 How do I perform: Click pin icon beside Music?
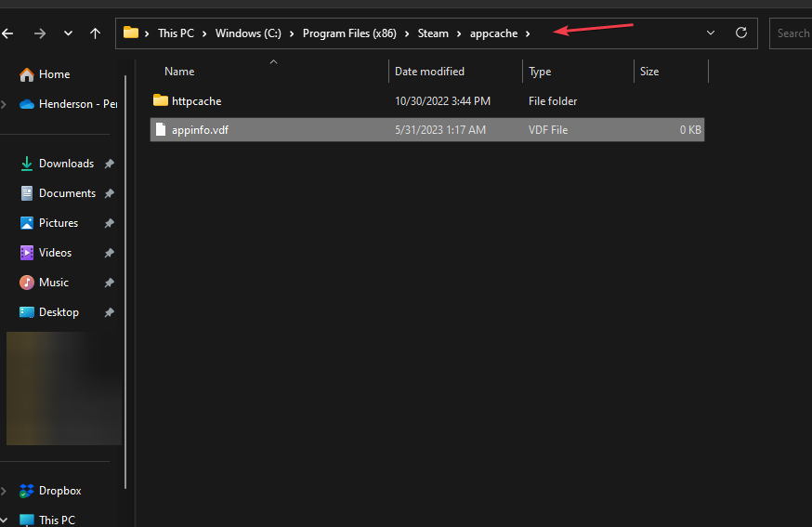point(110,283)
